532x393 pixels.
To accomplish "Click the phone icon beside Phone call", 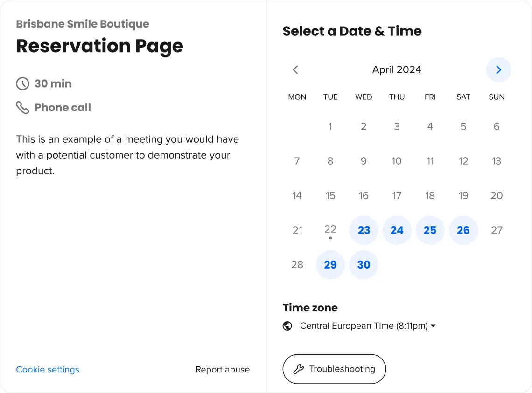I will point(23,108).
